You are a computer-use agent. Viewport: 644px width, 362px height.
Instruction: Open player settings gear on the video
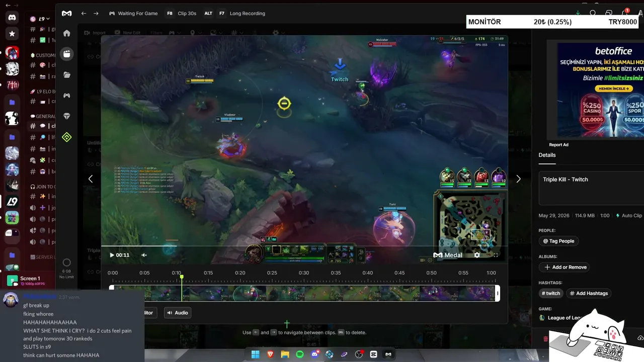click(x=477, y=255)
